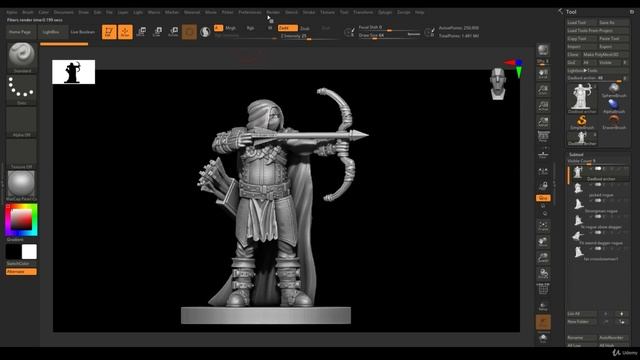Open the Preferences menu
Image resolution: width=640 pixels, height=360 pixels.
(250, 12)
